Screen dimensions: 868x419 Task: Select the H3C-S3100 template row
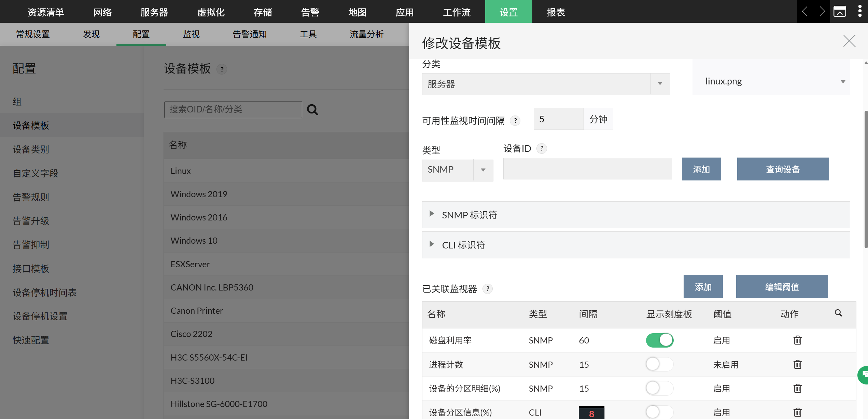(x=286, y=381)
